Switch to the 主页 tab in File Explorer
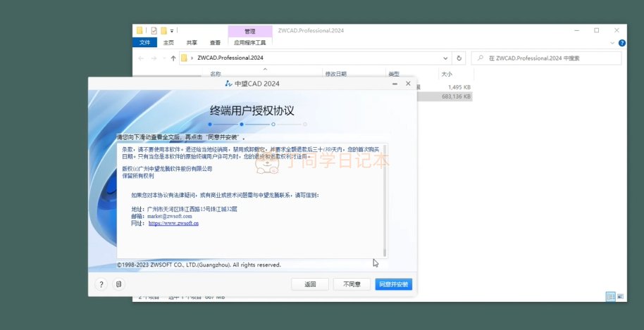Screen dimensions: 644x330 coord(168,43)
